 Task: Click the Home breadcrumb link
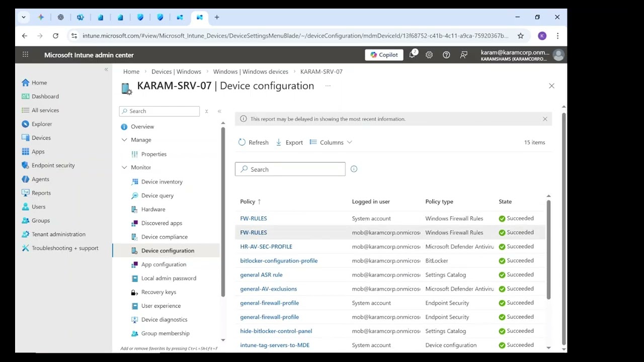pyautogui.click(x=131, y=71)
